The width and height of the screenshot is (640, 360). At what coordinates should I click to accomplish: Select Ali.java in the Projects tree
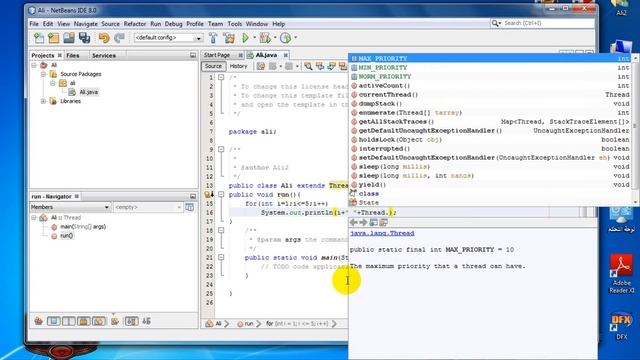[88, 92]
